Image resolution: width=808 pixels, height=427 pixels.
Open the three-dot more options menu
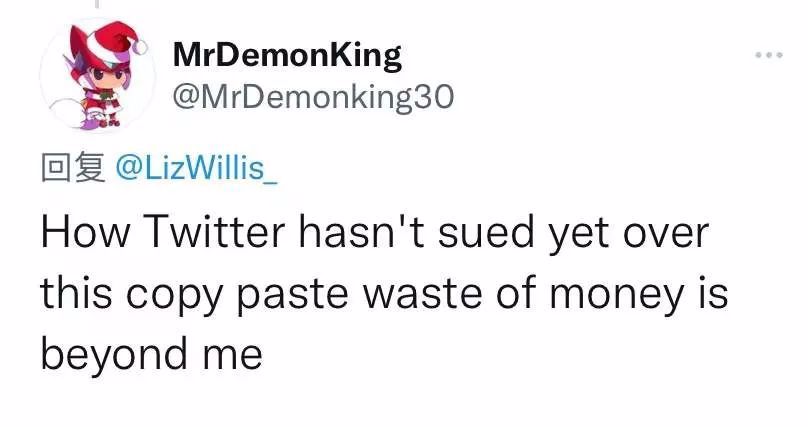[769, 55]
